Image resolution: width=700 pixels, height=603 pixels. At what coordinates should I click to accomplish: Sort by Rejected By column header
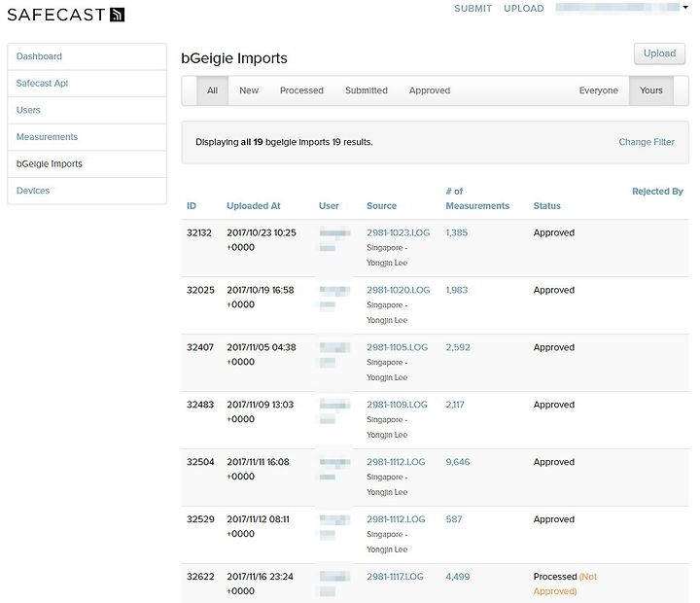[657, 192]
